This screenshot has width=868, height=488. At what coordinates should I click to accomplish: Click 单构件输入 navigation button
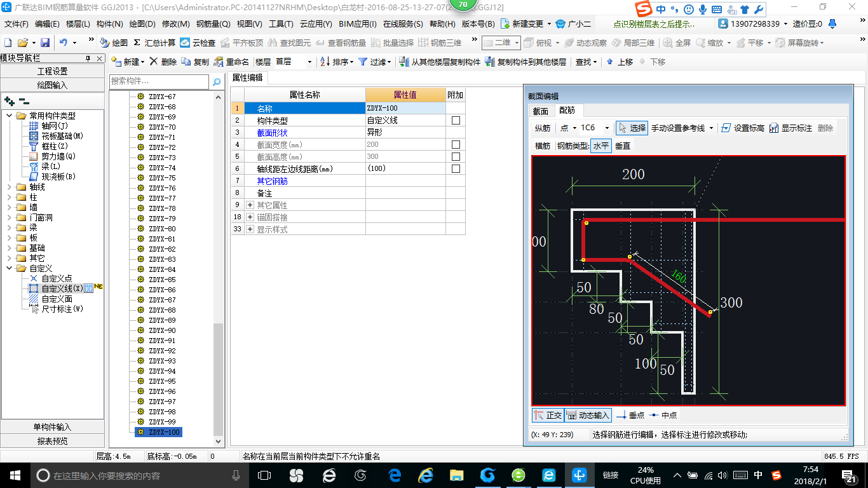[52, 427]
